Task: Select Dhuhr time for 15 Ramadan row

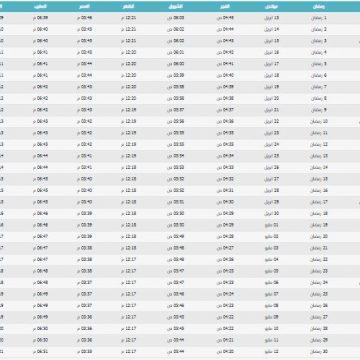Action: tap(128, 179)
